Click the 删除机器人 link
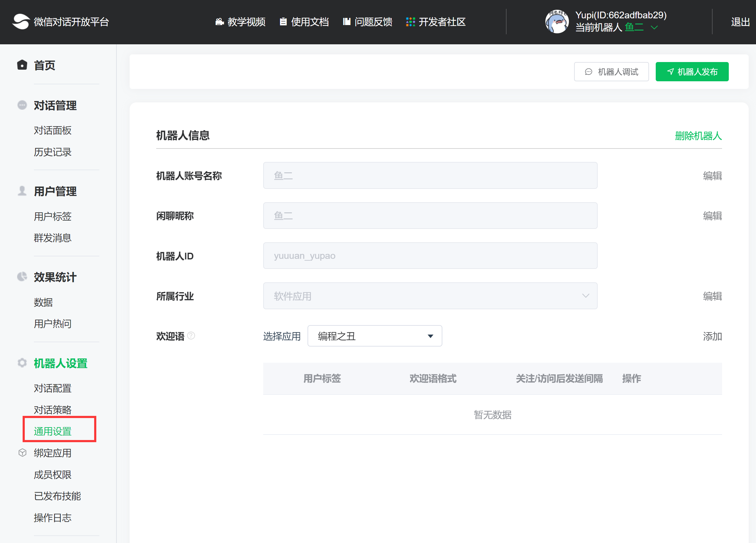The height and width of the screenshot is (543, 756). click(x=698, y=136)
